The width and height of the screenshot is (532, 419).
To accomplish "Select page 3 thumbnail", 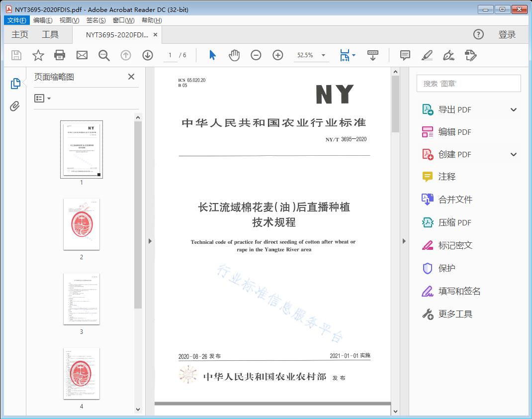I will 82,299.
